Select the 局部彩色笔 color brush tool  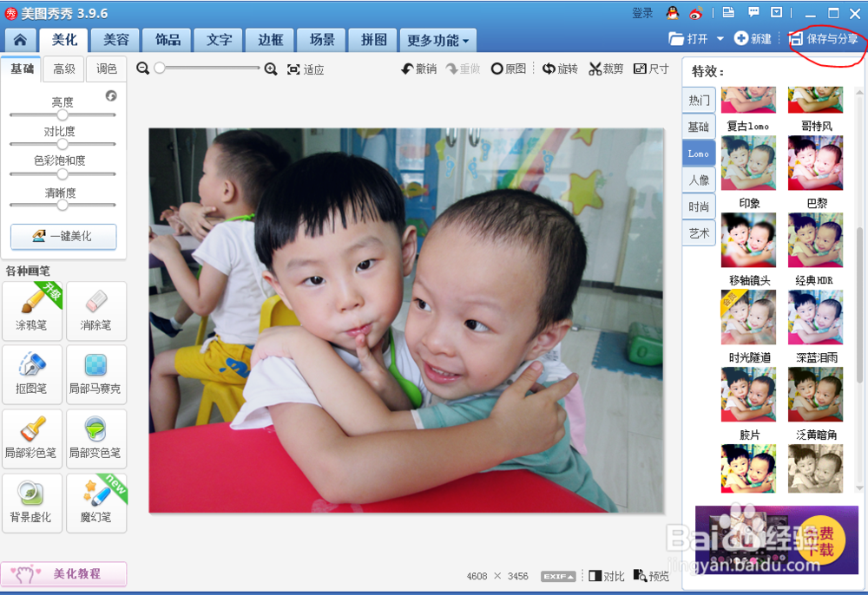(x=31, y=439)
